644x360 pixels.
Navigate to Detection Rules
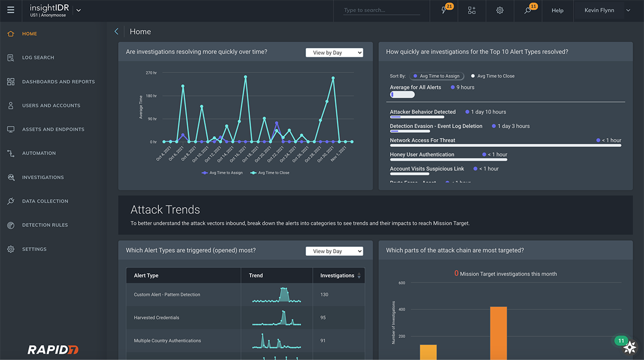tap(45, 225)
